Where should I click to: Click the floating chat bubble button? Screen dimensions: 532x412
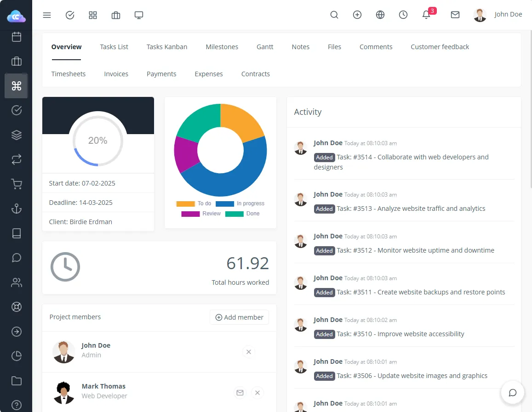point(512,393)
